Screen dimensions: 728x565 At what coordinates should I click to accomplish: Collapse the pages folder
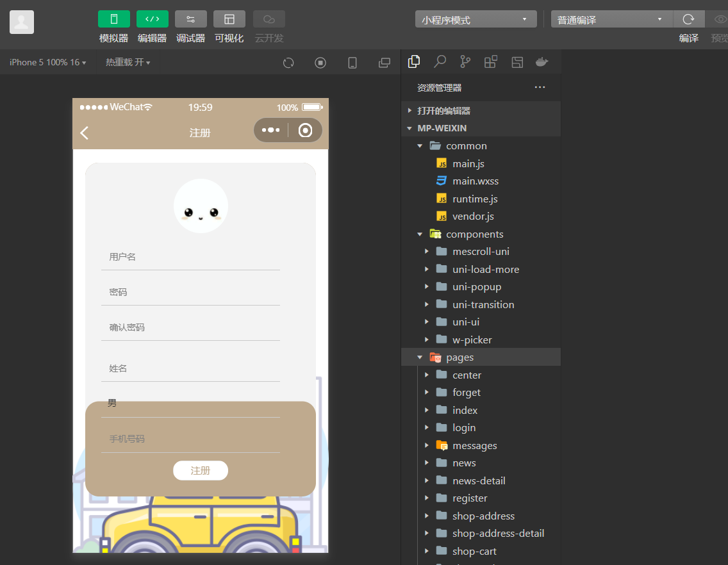coord(481,357)
